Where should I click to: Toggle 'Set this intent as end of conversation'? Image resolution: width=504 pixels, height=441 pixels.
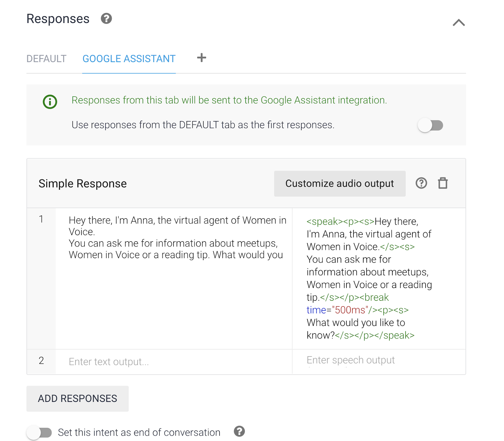(x=39, y=432)
